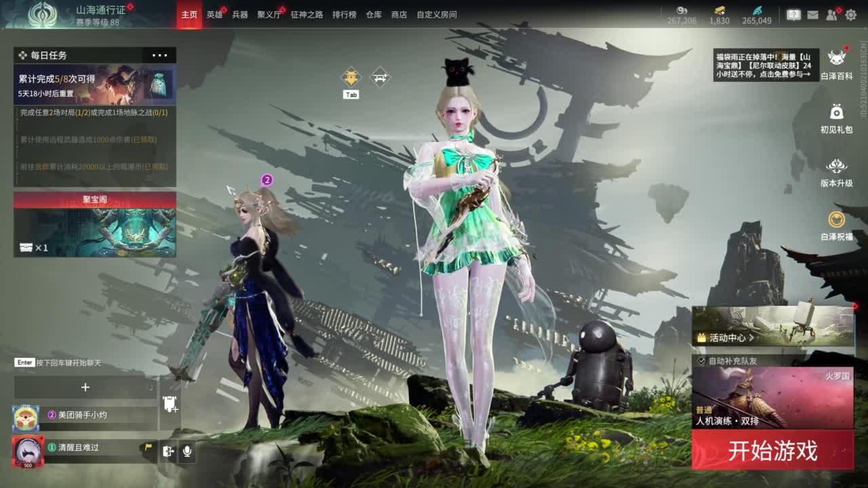This screenshot has height=488, width=868.
Task: Select the 人机演练·双排 game mode card
Action: [773, 398]
